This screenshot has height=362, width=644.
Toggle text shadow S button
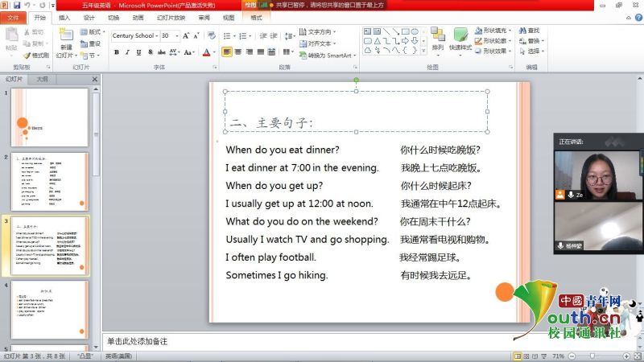coord(151,52)
